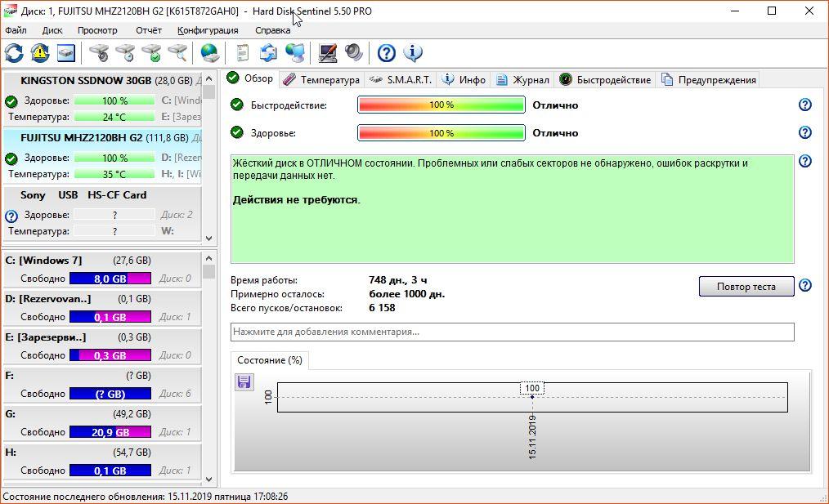Click the Здоровье 100 % gradient bar
Screen dimensions: 829x504
tap(441, 132)
